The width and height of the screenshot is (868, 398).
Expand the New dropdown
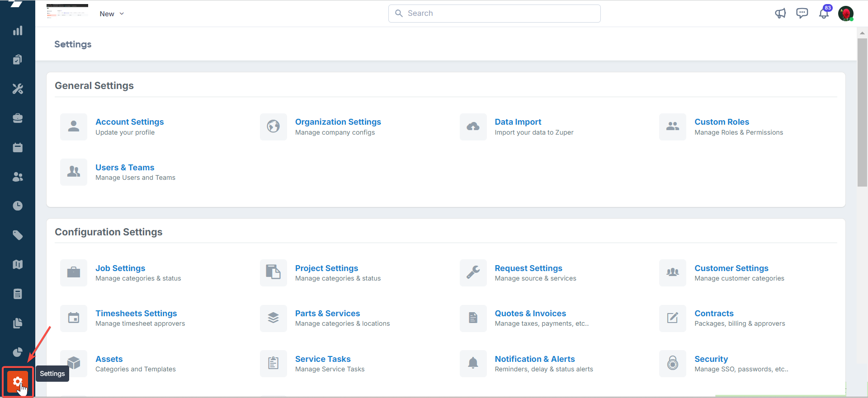click(x=112, y=14)
